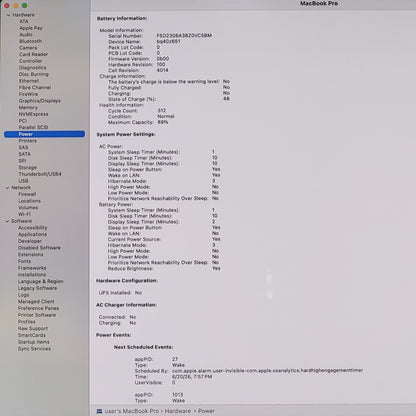Viewport: 416px width, 416px height.
Task: Click the Maximum Capacity 89% value
Action: 163,122
